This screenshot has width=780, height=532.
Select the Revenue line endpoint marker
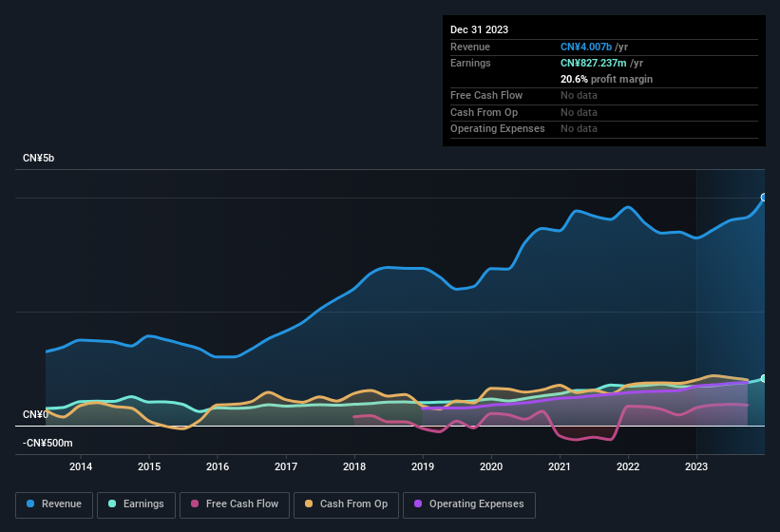[x=764, y=198]
